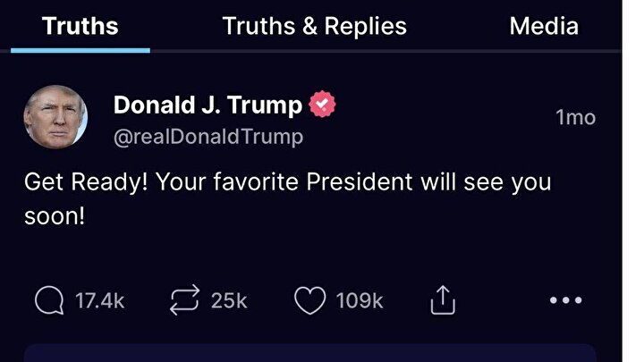
Task: Click the word 'soon!' in the post
Action: click(54, 217)
